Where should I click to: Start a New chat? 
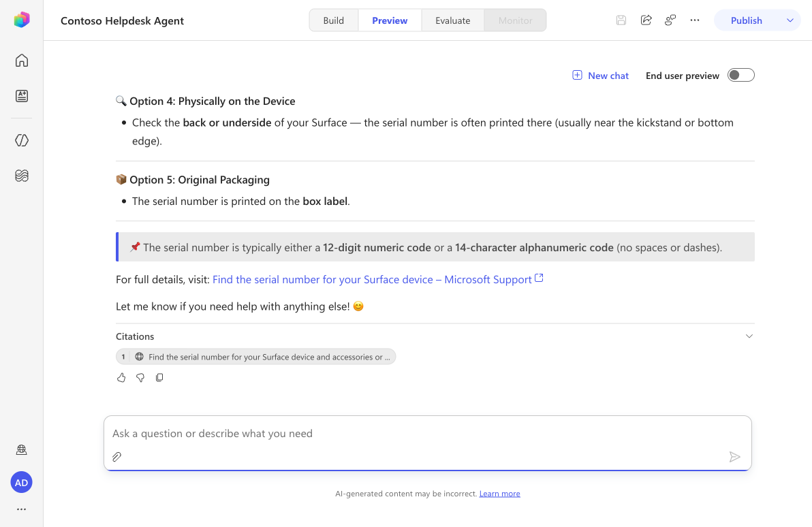(600, 76)
